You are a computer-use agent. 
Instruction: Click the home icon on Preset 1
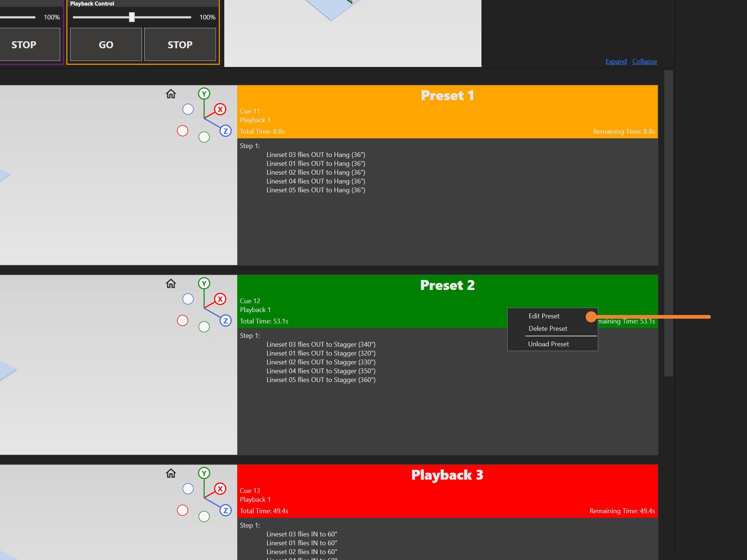[171, 94]
